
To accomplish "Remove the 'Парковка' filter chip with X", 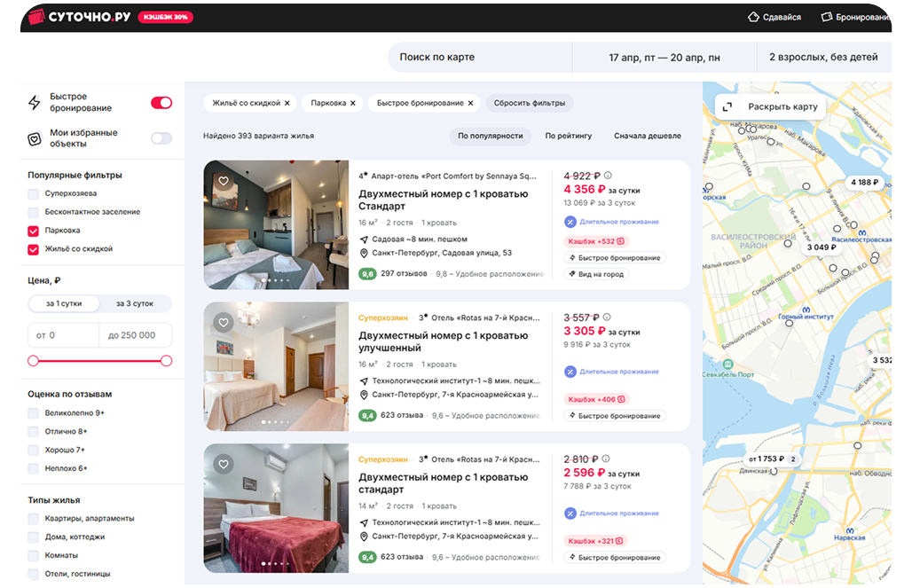I will click(352, 104).
